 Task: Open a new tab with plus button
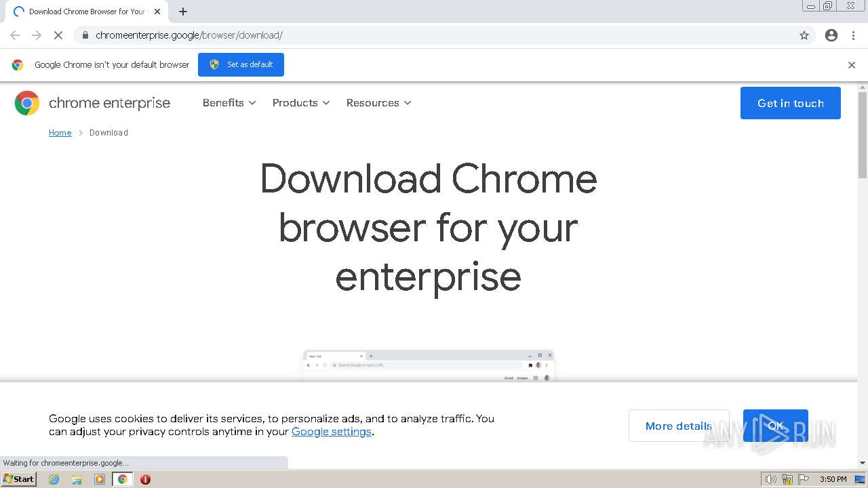pyautogui.click(x=183, y=12)
